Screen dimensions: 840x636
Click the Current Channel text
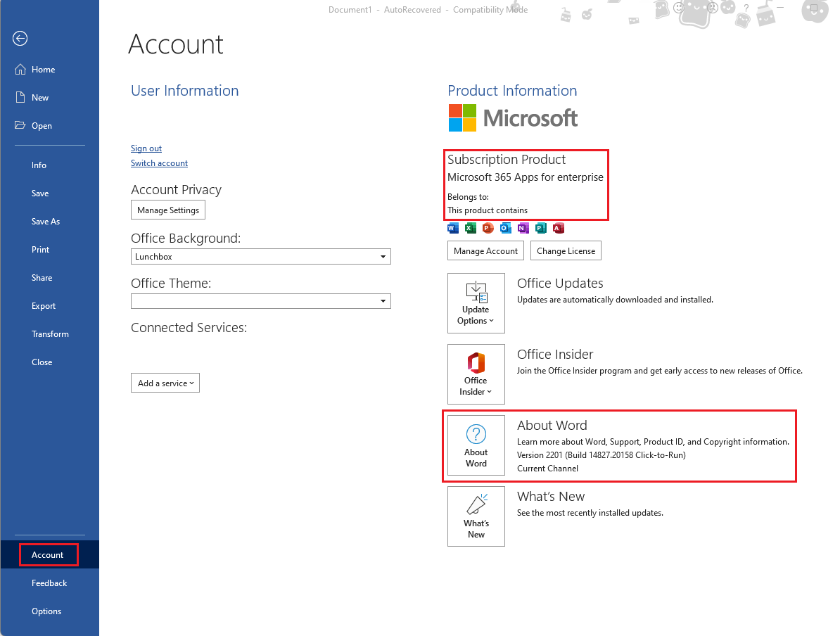(x=547, y=469)
